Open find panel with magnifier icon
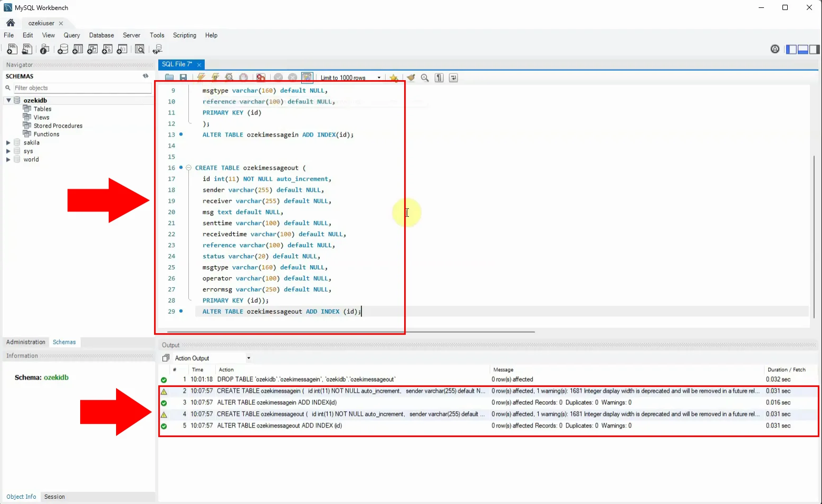This screenshot has width=822, height=504. click(x=425, y=77)
